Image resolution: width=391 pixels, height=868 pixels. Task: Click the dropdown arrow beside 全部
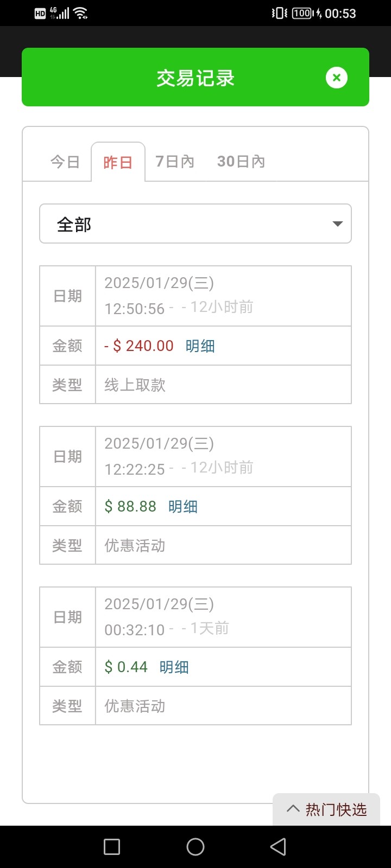(337, 224)
